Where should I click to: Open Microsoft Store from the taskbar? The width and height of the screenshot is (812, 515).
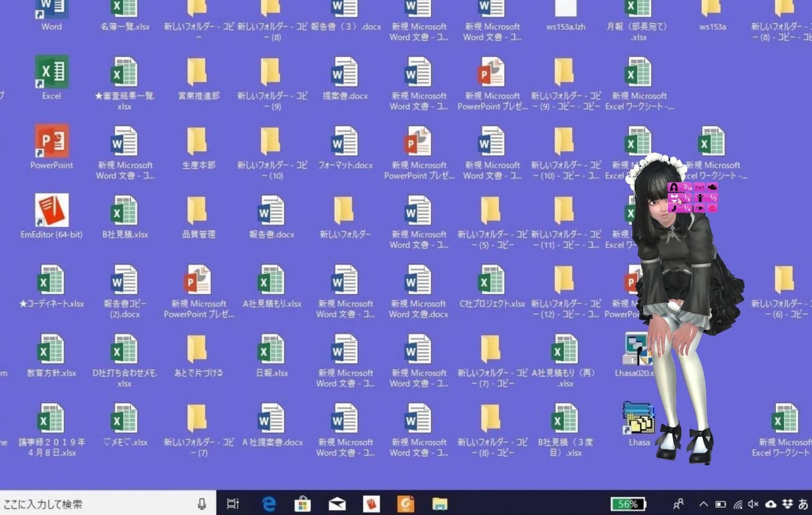tap(302, 504)
